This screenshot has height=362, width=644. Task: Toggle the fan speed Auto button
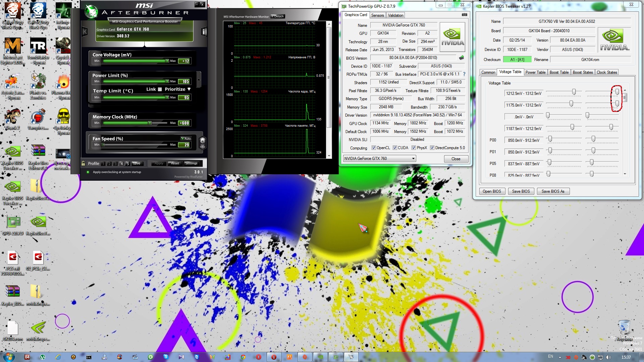186,138
